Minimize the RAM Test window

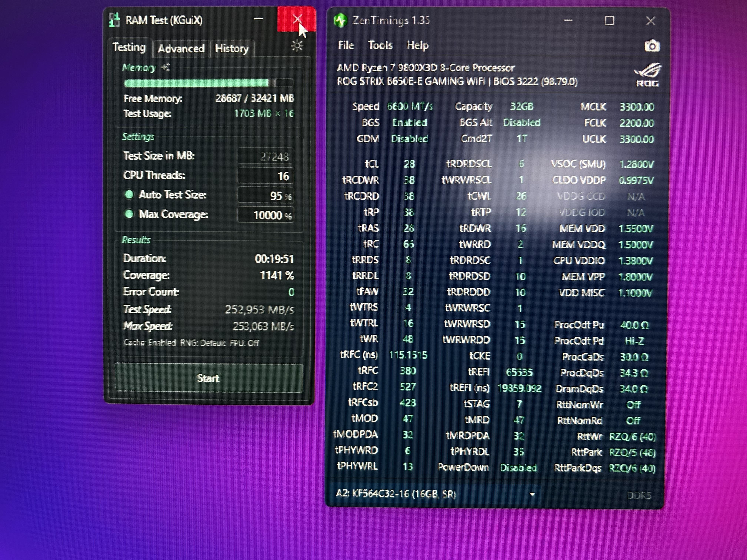258,19
